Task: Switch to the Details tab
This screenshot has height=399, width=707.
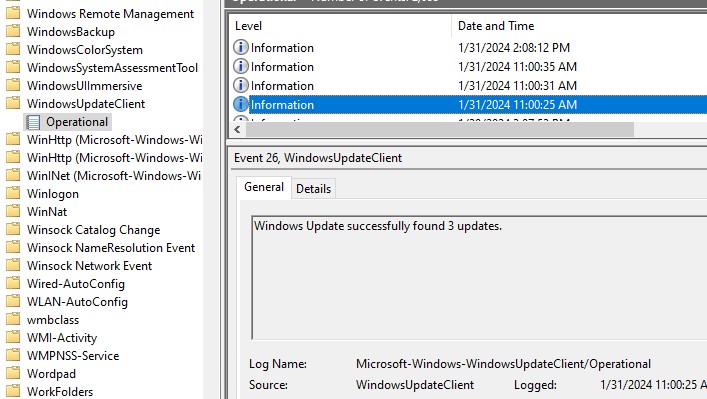Action: (x=313, y=189)
